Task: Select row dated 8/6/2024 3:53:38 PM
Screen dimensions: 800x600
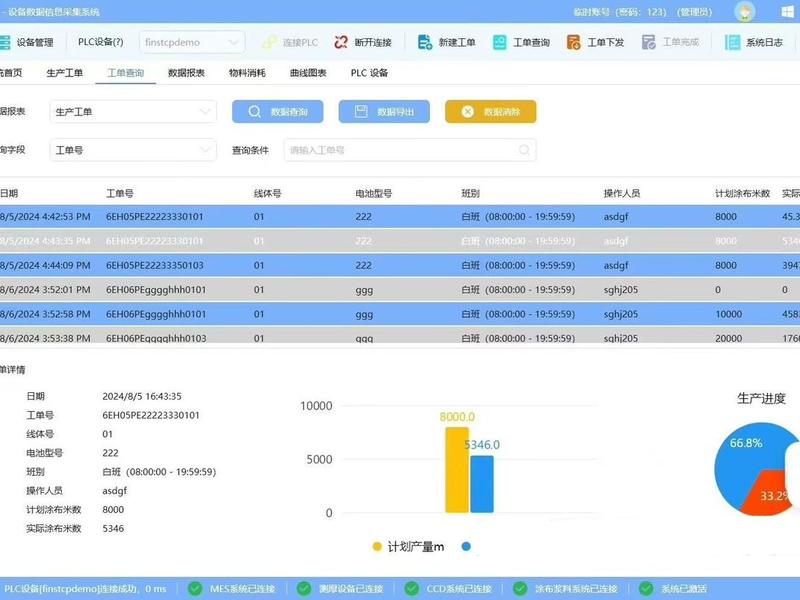Action: pyautogui.click(x=400, y=337)
